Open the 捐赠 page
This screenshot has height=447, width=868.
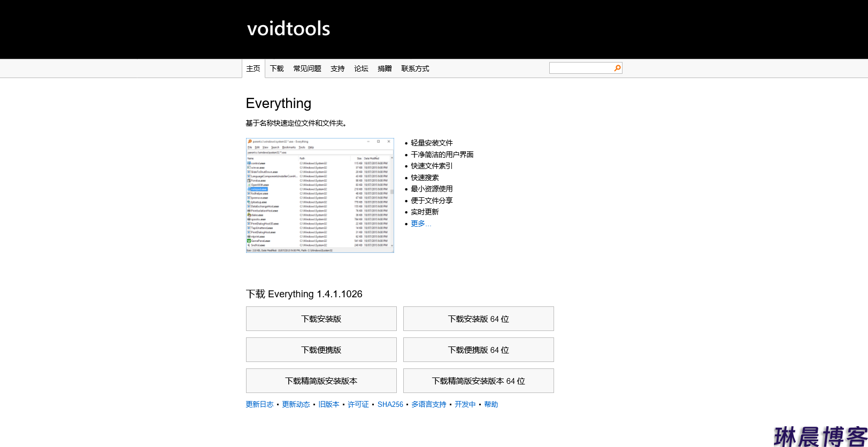pyautogui.click(x=385, y=68)
